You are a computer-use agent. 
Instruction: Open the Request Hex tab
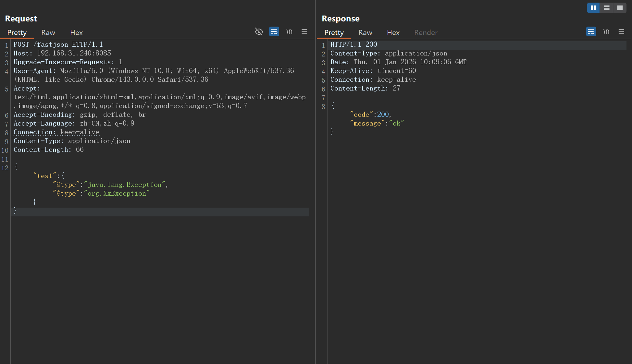tap(76, 33)
